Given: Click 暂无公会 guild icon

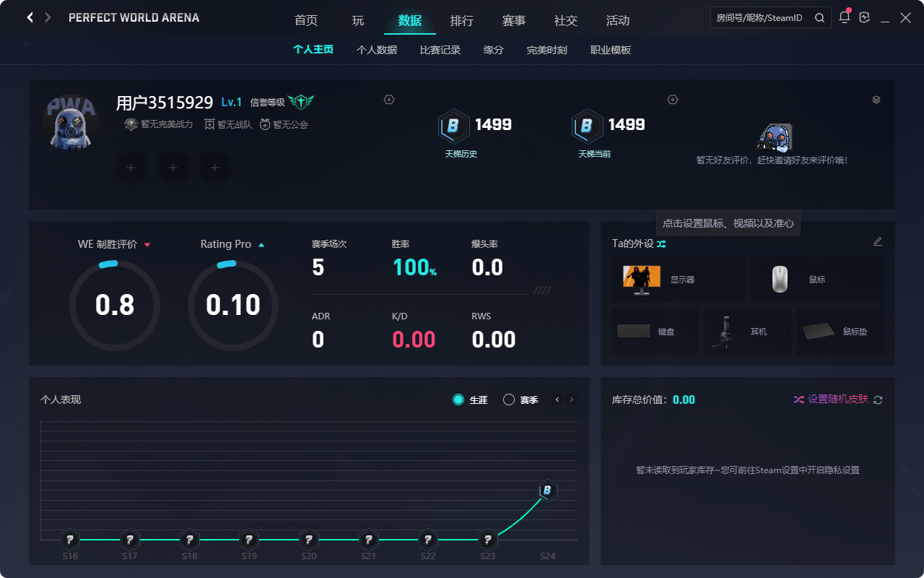Looking at the screenshot, I should [265, 124].
